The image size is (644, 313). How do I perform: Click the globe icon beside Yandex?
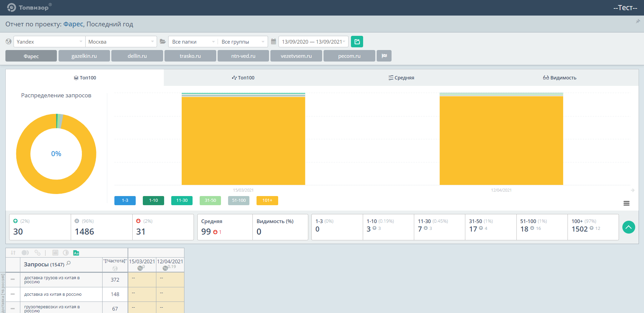click(x=9, y=42)
